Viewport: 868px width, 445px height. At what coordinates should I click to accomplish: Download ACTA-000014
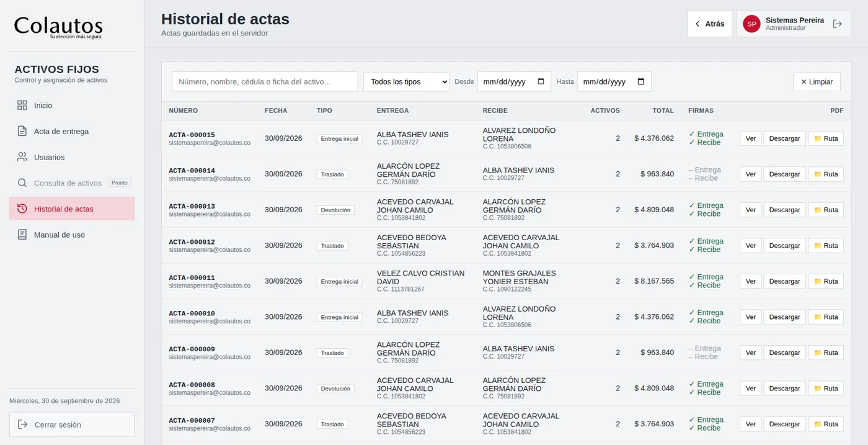pyautogui.click(x=784, y=174)
